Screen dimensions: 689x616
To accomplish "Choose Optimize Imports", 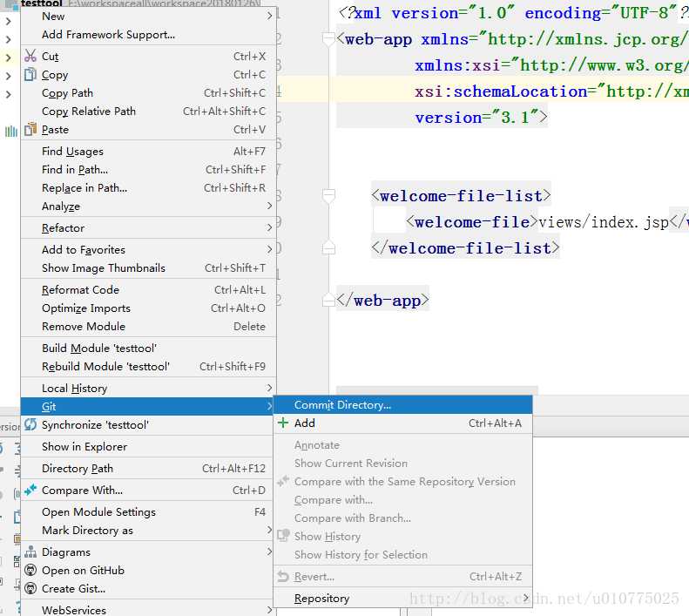I will coord(148,308).
